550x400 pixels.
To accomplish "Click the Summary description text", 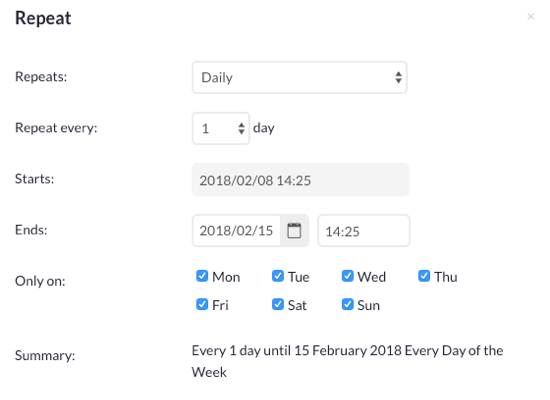I will click(347, 361).
